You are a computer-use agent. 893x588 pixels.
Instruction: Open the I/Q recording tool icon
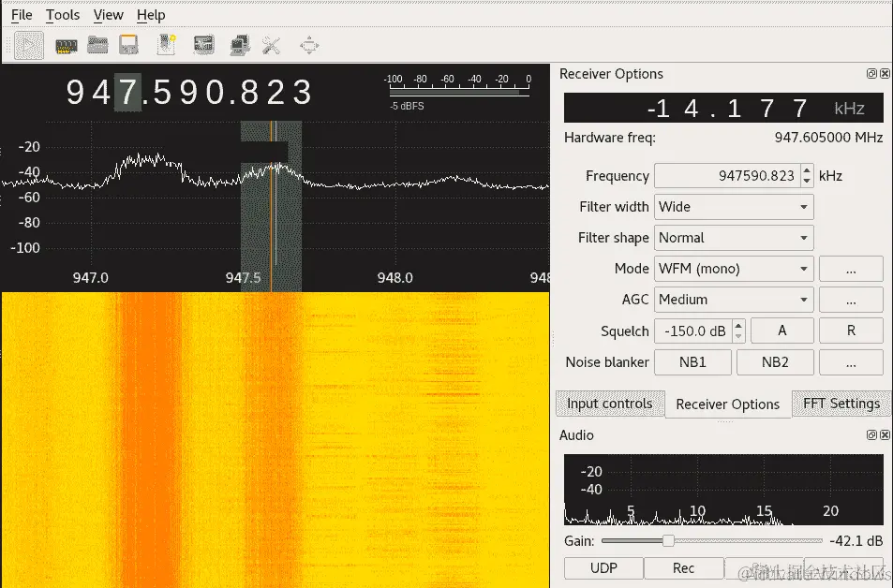pos(166,45)
